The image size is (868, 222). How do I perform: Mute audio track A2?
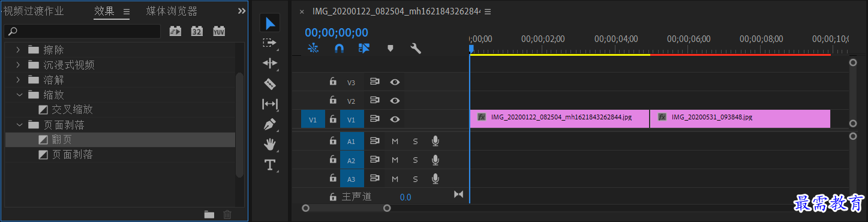tap(395, 160)
